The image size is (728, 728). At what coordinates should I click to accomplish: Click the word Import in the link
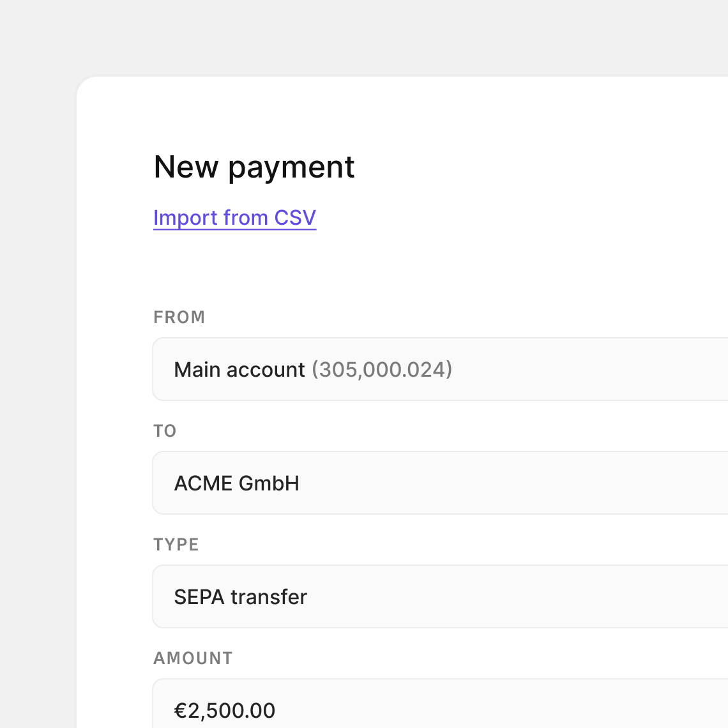186,218
